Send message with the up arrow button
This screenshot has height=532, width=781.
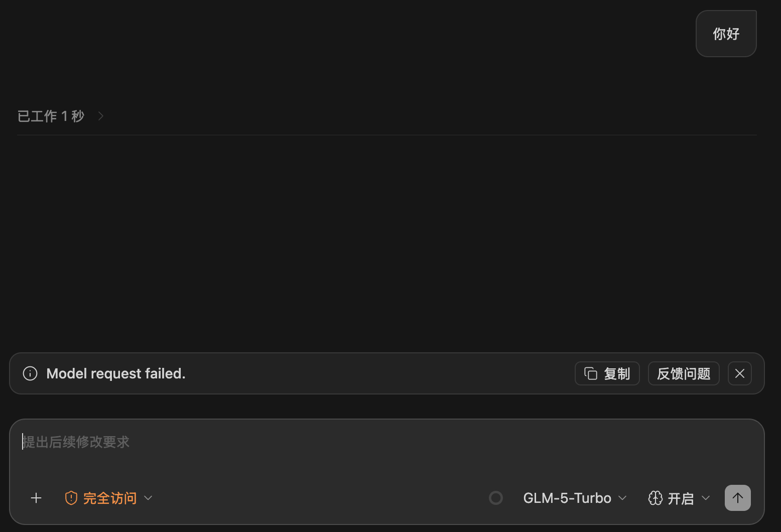[738, 498]
